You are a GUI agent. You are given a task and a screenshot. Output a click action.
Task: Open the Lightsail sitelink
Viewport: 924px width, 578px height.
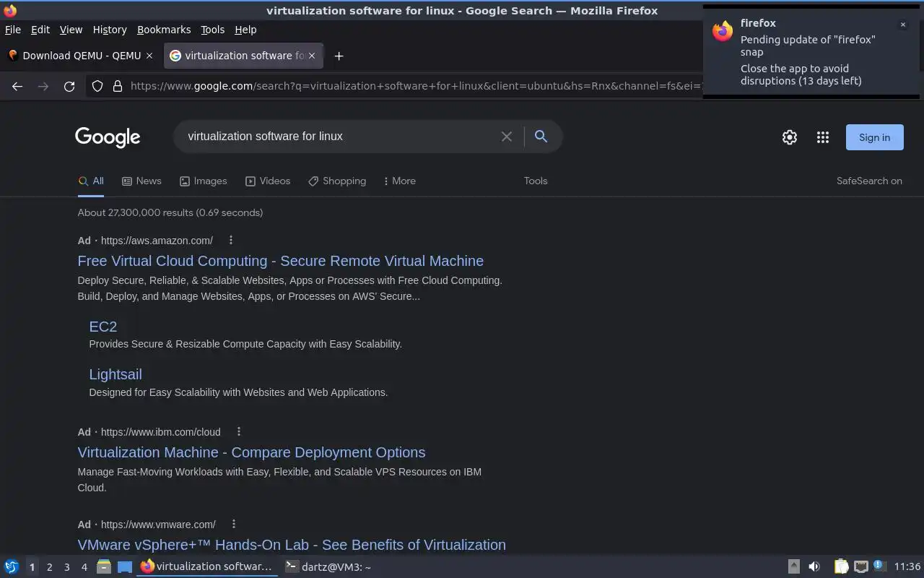[115, 374]
